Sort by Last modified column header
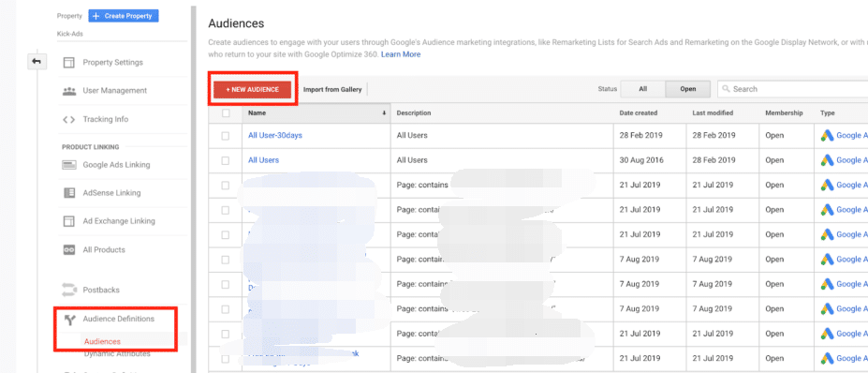This screenshot has width=868, height=373. point(713,113)
